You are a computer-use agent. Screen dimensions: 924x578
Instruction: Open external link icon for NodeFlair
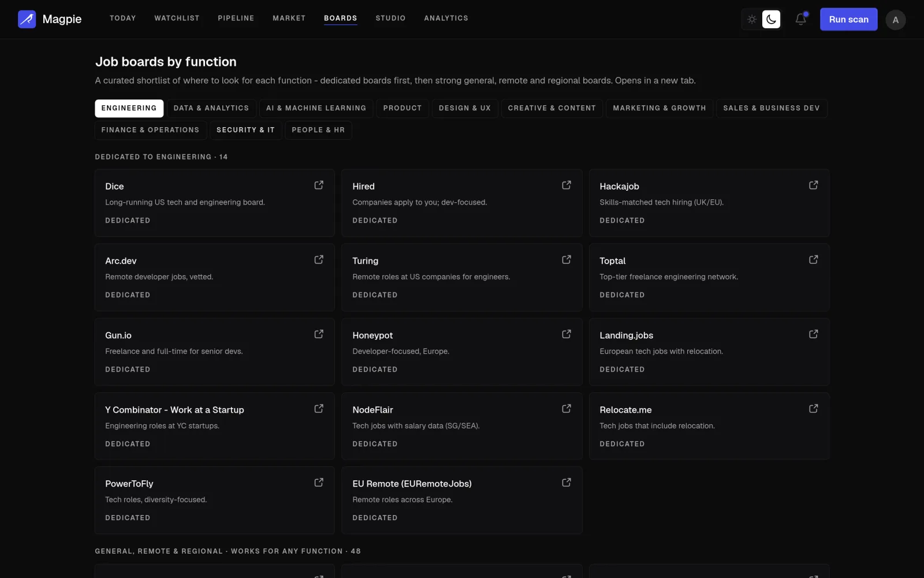tap(567, 409)
